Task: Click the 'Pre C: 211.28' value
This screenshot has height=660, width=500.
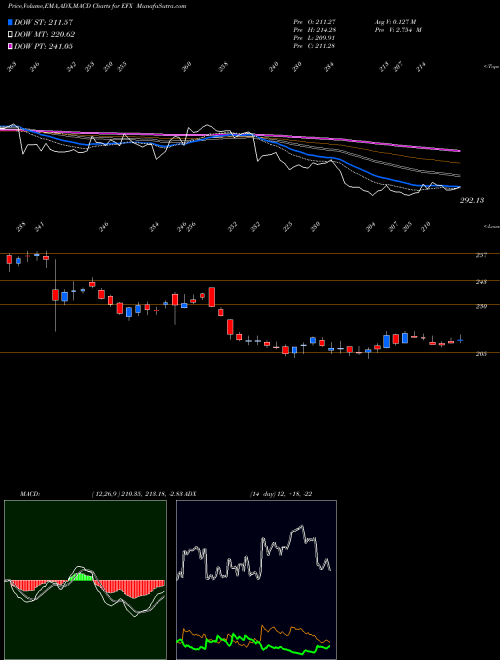Action: click(x=314, y=46)
